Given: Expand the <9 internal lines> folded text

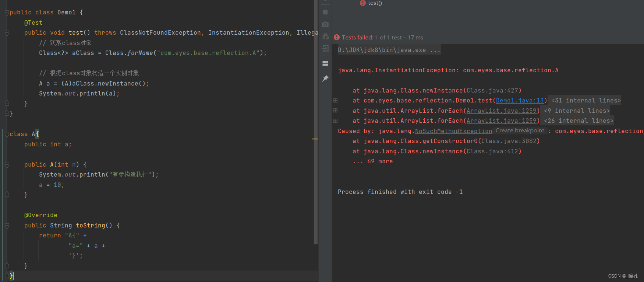Looking at the screenshot, I should pos(577,111).
